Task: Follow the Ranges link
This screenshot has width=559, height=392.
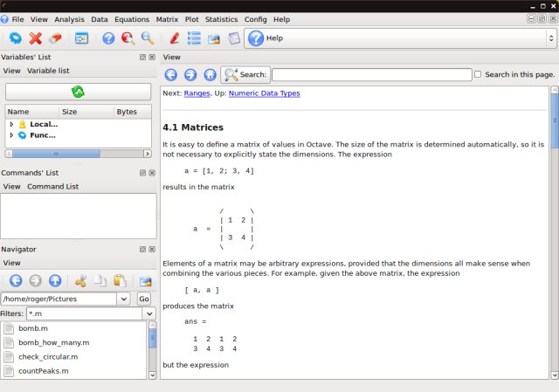Action: pyautogui.click(x=197, y=93)
